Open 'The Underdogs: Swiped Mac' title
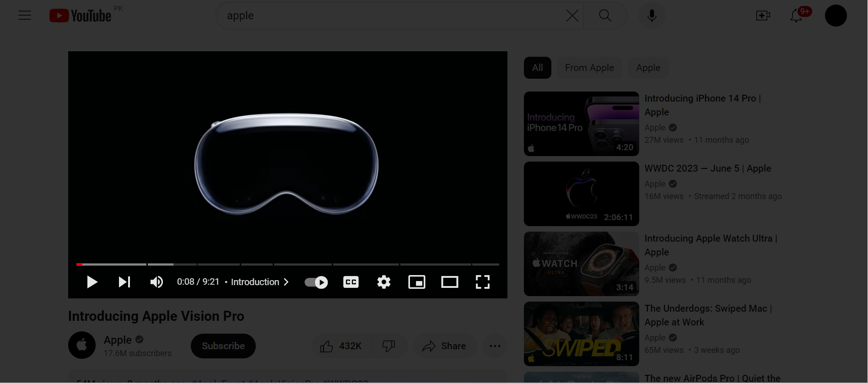The width and height of the screenshot is (868, 384). pyautogui.click(x=708, y=315)
